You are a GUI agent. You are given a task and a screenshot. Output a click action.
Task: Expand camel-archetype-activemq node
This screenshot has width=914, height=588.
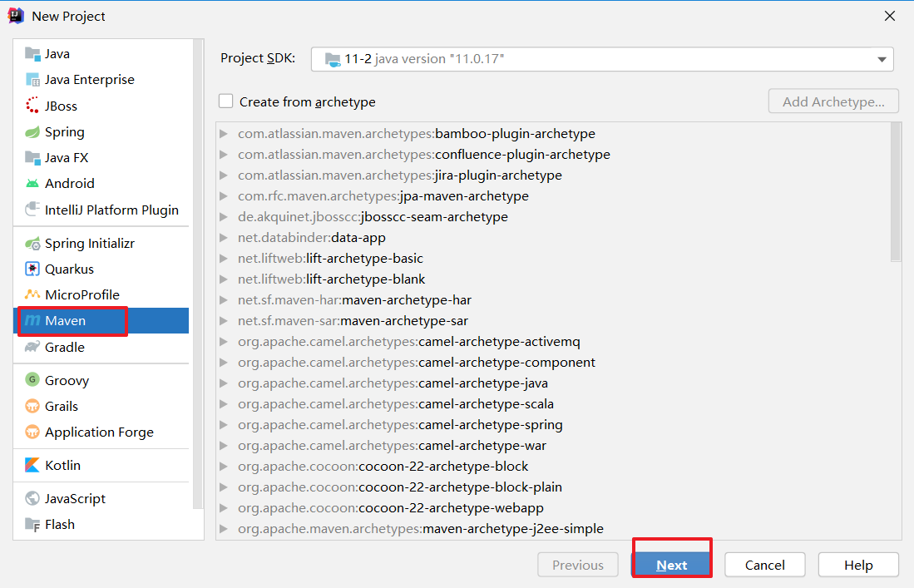pos(223,342)
